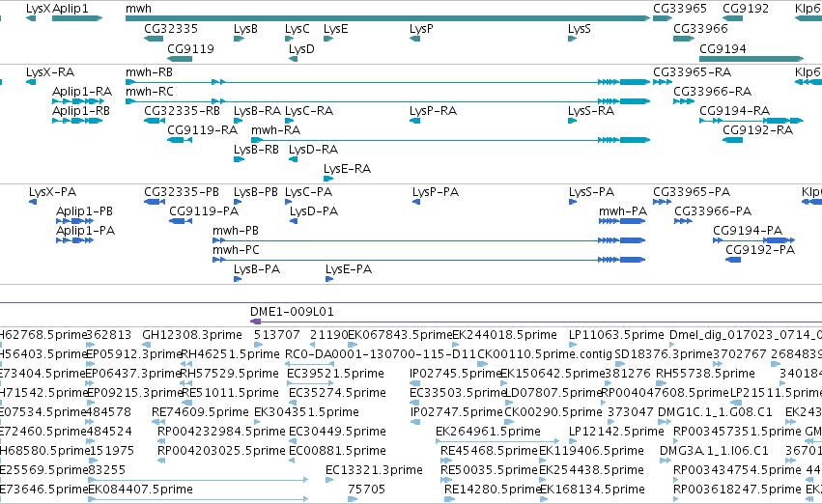Select the LysS-RA transcript label

pos(591,111)
